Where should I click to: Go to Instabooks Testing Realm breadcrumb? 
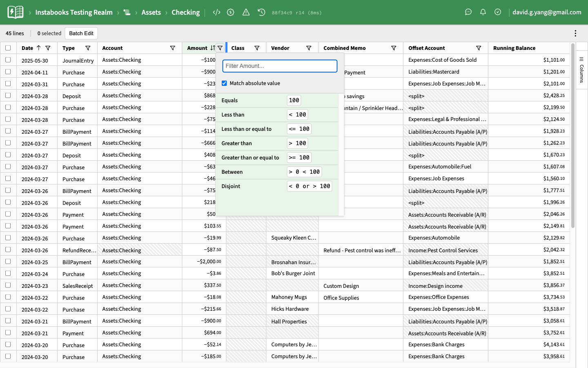click(74, 12)
